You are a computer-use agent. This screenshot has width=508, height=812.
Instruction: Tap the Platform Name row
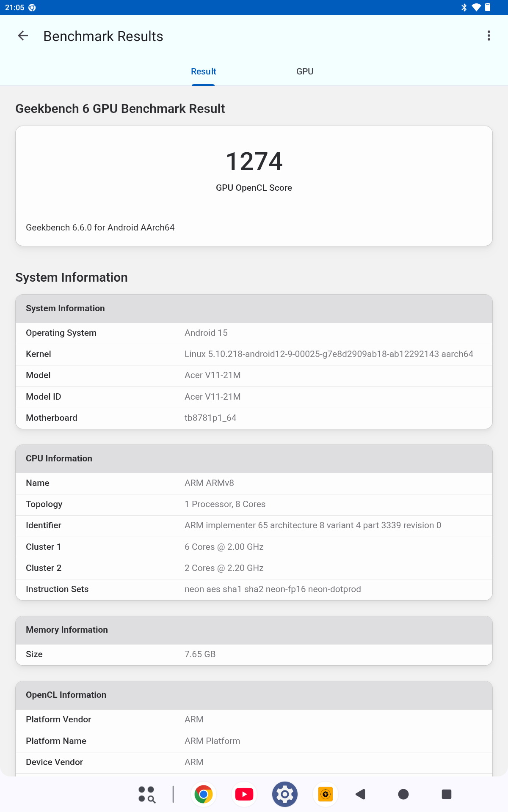pyautogui.click(x=254, y=741)
